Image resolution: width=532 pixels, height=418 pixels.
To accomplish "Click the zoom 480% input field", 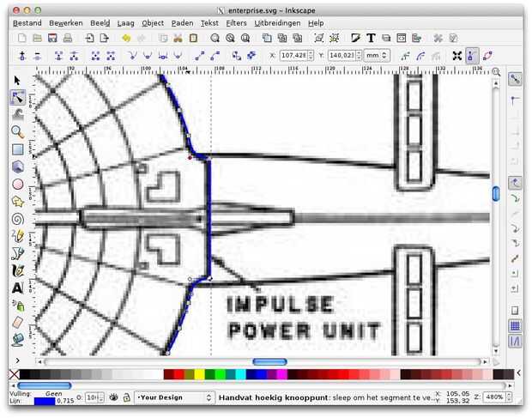I will click(494, 397).
